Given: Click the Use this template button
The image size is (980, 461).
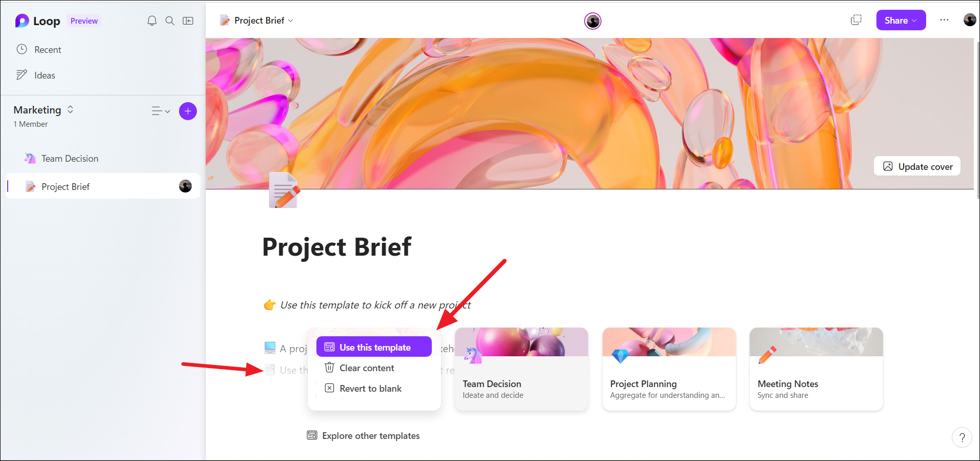Looking at the screenshot, I should coord(374,347).
